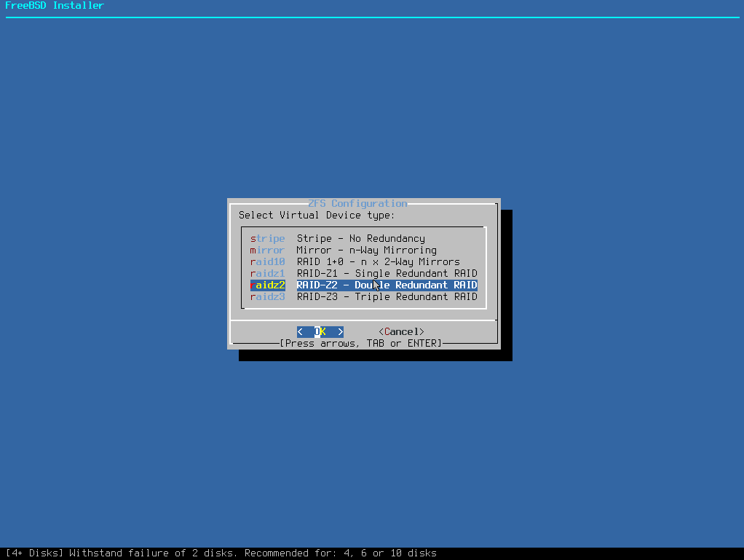Click 'Stripe - No Redundancy' description
The width and height of the screenshot is (744, 560).
tap(360, 238)
